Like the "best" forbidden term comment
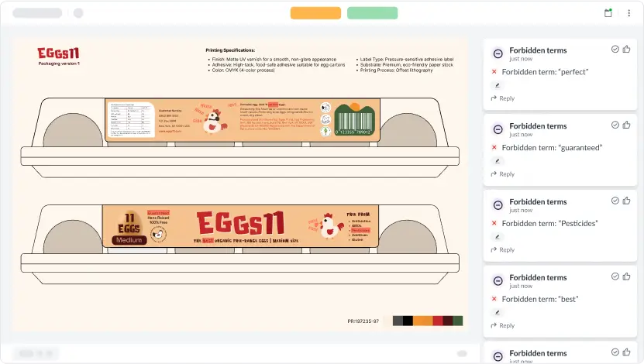 coord(626,276)
